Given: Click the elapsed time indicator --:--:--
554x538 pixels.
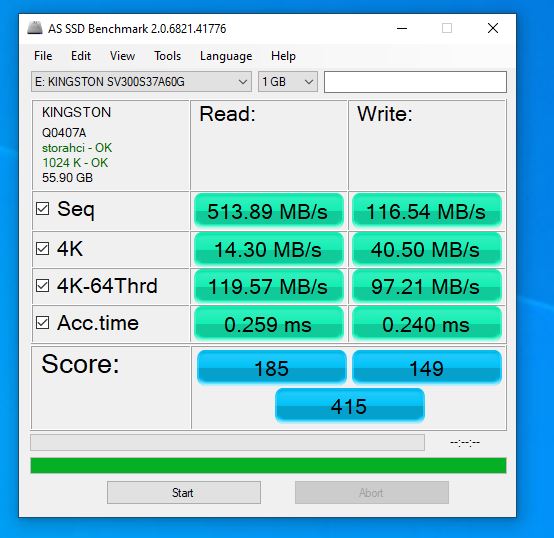Looking at the screenshot, I should point(465,442).
